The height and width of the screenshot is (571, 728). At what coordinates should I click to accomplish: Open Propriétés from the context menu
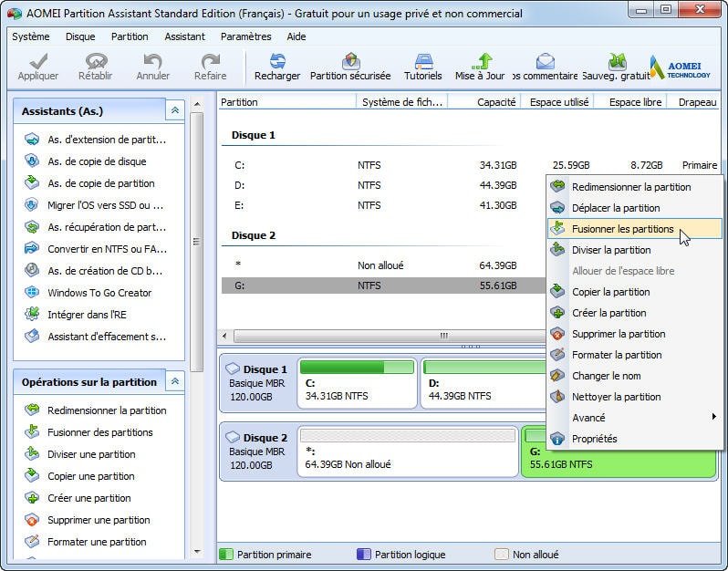[x=635, y=438]
